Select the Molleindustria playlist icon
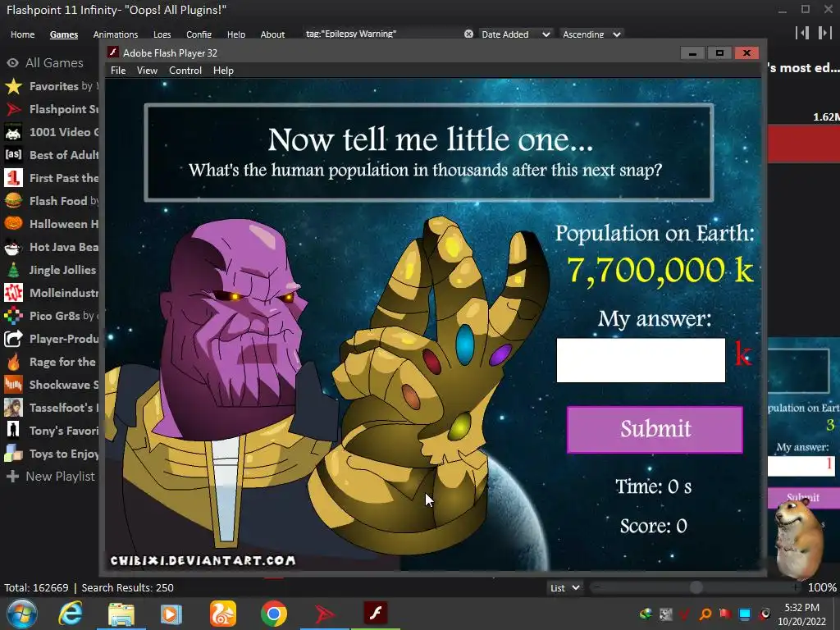 tap(13, 293)
